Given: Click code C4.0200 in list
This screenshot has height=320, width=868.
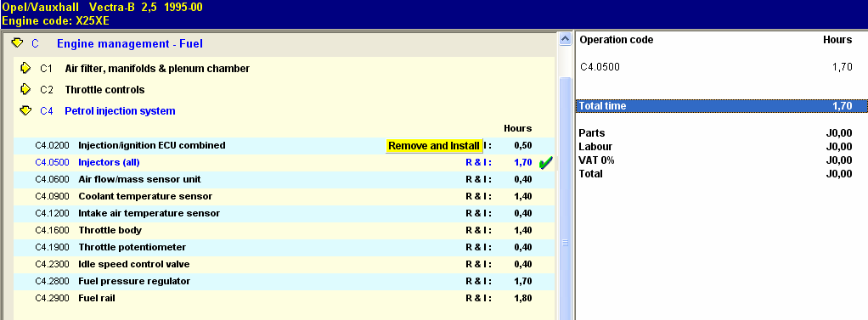Looking at the screenshot, I should click(52, 146).
